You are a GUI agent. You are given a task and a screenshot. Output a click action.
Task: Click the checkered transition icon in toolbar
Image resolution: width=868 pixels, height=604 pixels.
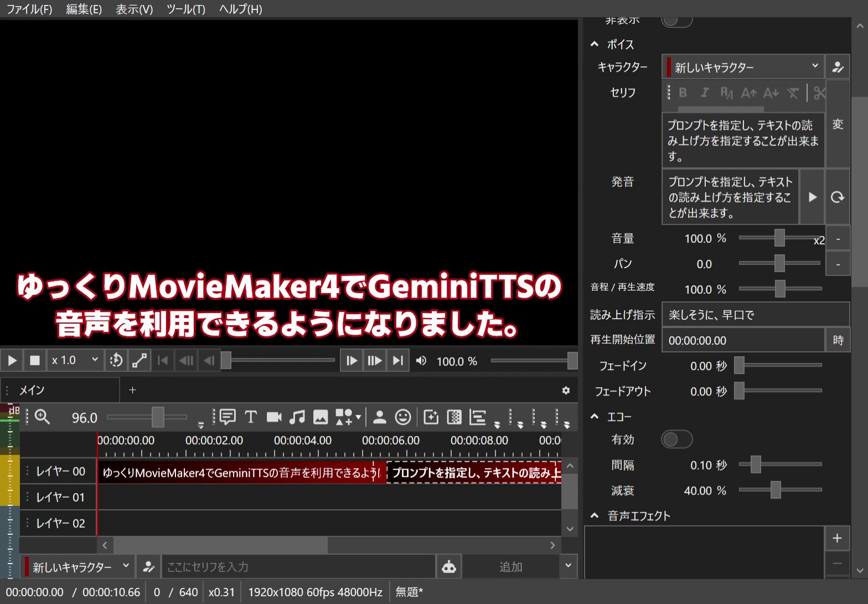[454, 417]
